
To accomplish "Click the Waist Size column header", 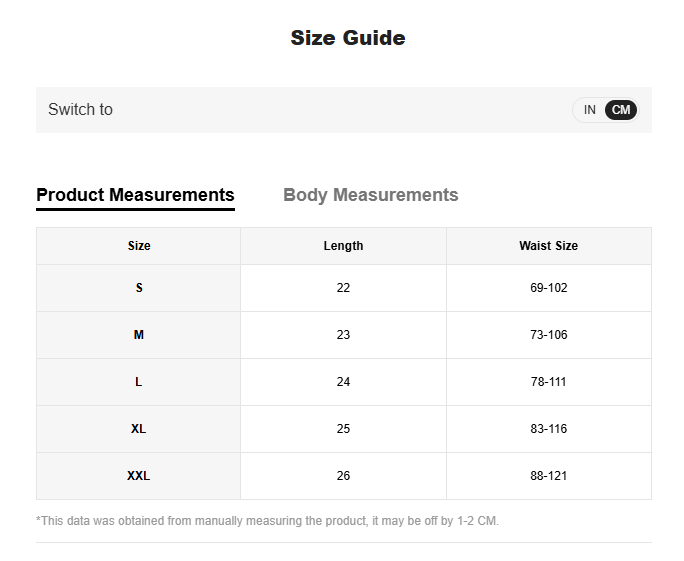I will 548,246.
